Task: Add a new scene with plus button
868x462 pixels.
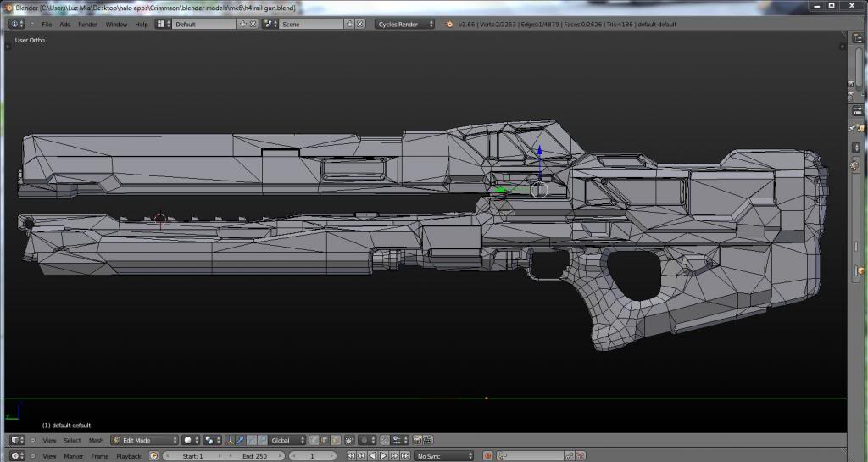Action: pos(349,25)
